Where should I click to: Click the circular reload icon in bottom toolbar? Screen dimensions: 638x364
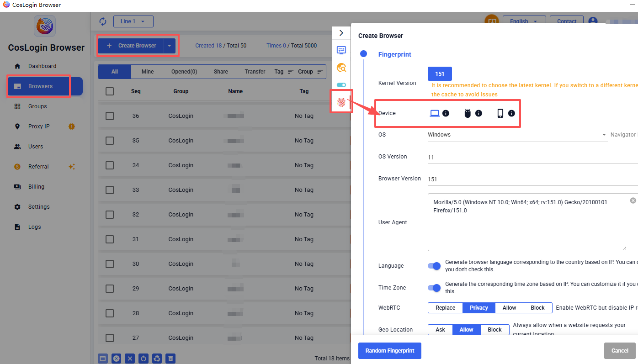coord(144,359)
